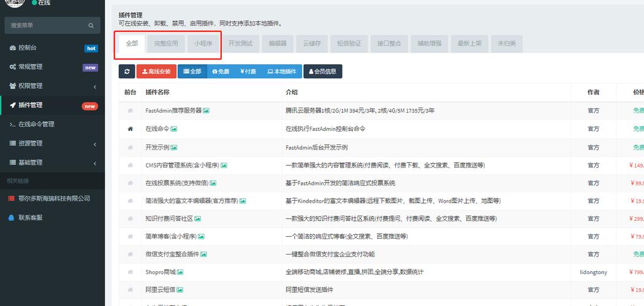This screenshot has height=306, width=644.
Task: Click home icon in Shopro商城 row
Action: [x=130, y=272]
